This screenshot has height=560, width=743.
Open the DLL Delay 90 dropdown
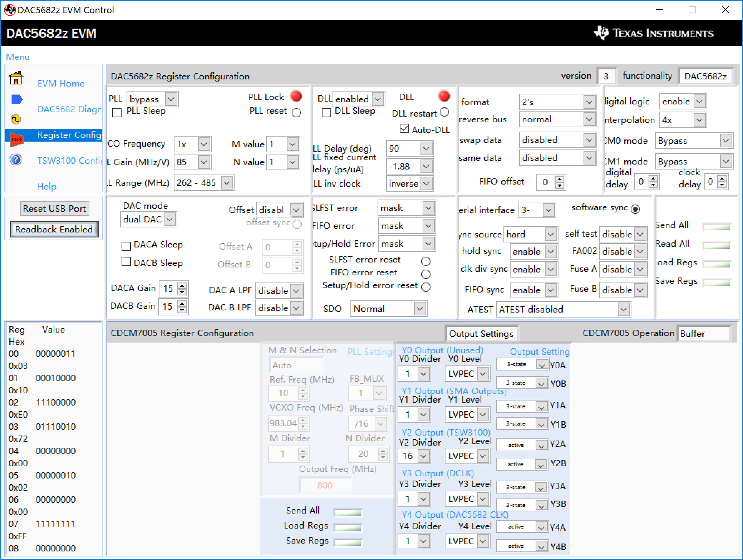[410, 148]
